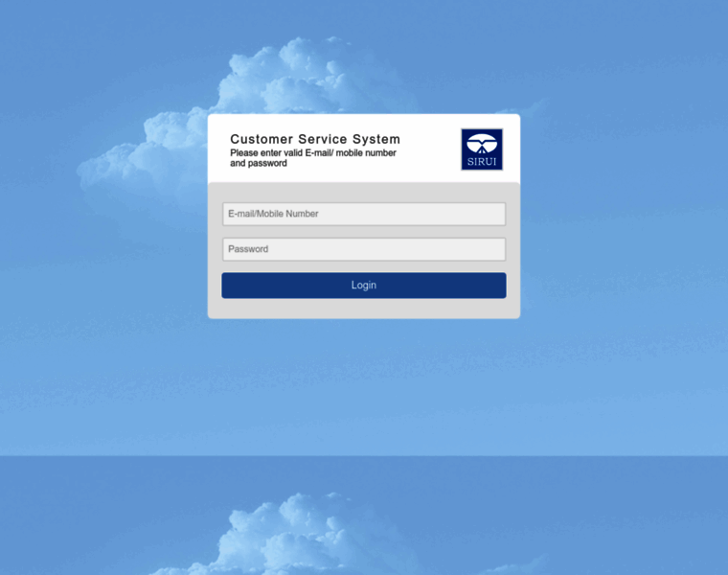
Task: Click the "Customer Service System" heading
Action: [315, 139]
